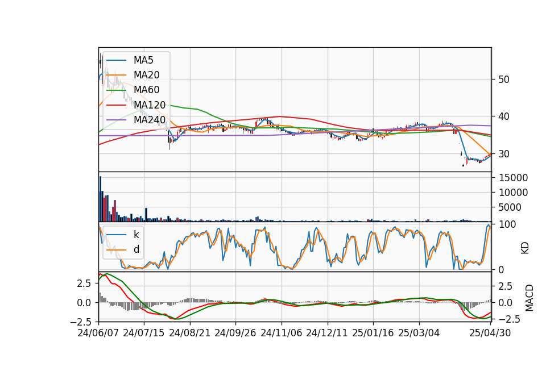
Task: Click the 24/06/07 date label
Action: point(98,333)
